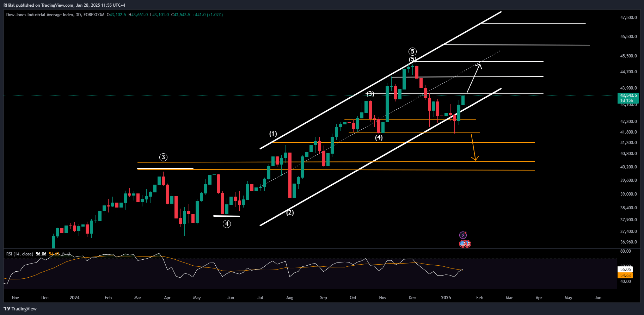644x315 pixels.
Task: Click the 45,500.00 price axis label
Action: (628, 56)
